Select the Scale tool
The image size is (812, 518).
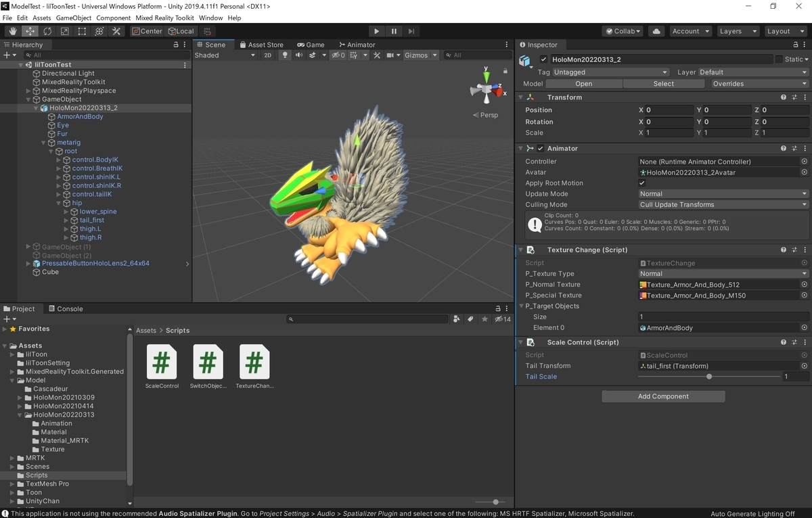tap(65, 31)
